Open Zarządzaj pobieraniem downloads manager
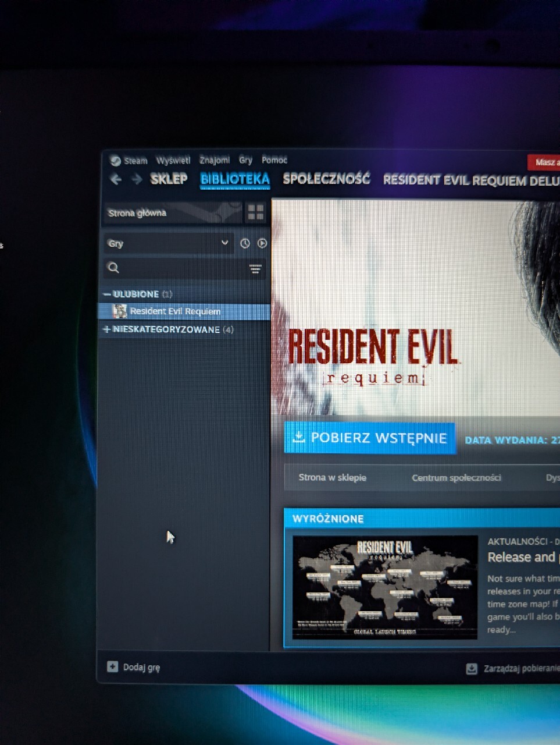Image resolution: width=560 pixels, height=745 pixels. coord(522,669)
